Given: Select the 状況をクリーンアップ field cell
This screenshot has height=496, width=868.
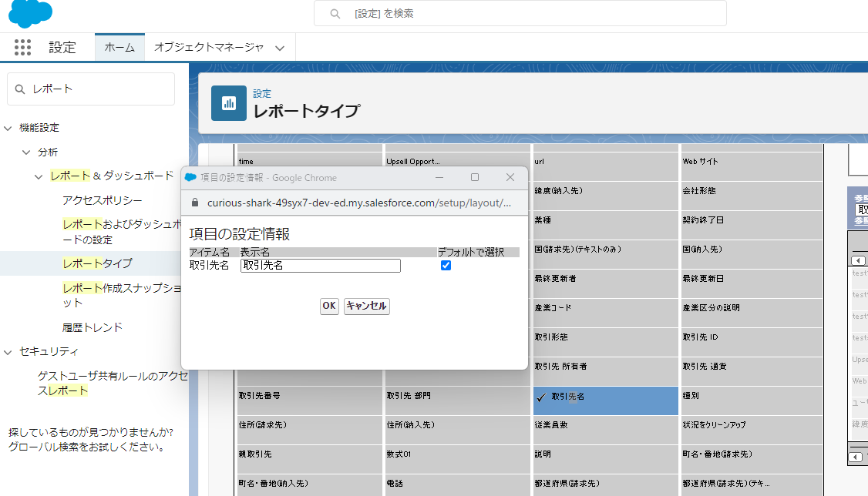Looking at the screenshot, I should (751, 430).
